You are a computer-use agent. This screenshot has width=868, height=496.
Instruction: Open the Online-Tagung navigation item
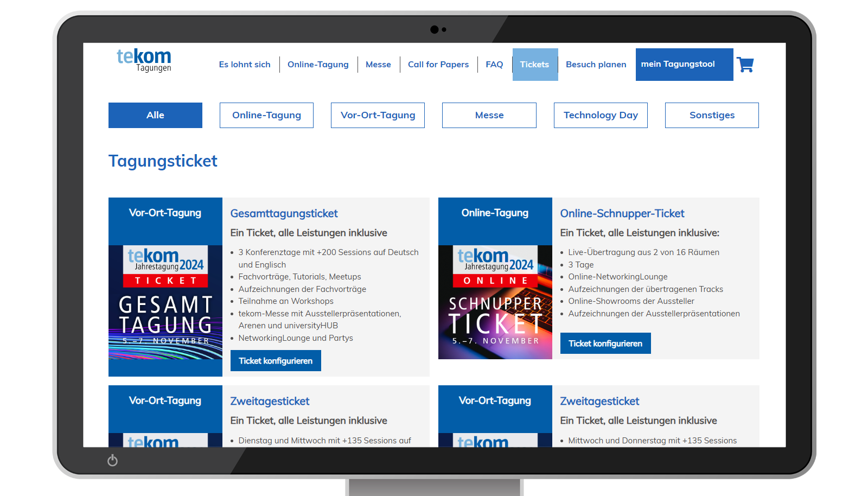coord(318,64)
